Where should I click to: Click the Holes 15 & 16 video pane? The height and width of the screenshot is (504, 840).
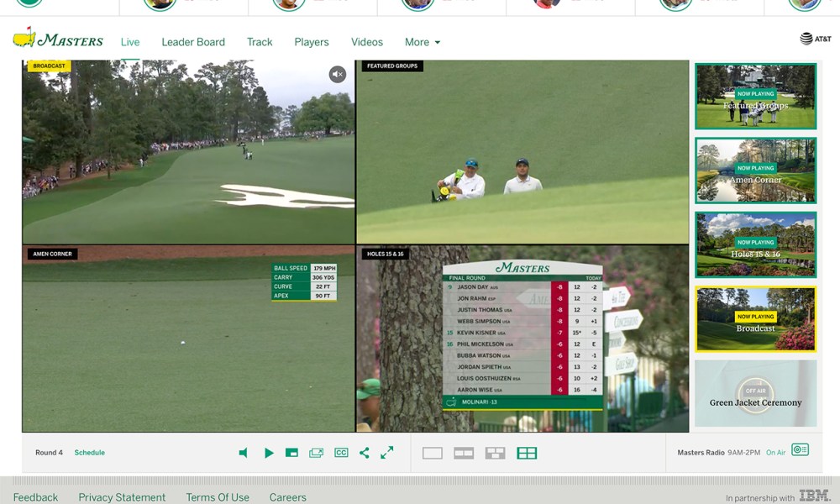point(522,339)
